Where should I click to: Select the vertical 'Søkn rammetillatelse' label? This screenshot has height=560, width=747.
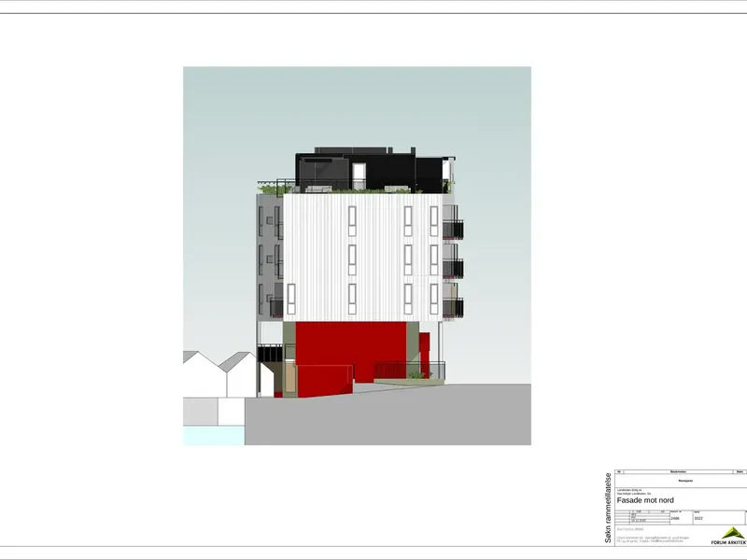pyautogui.click(x=608, y=508)
